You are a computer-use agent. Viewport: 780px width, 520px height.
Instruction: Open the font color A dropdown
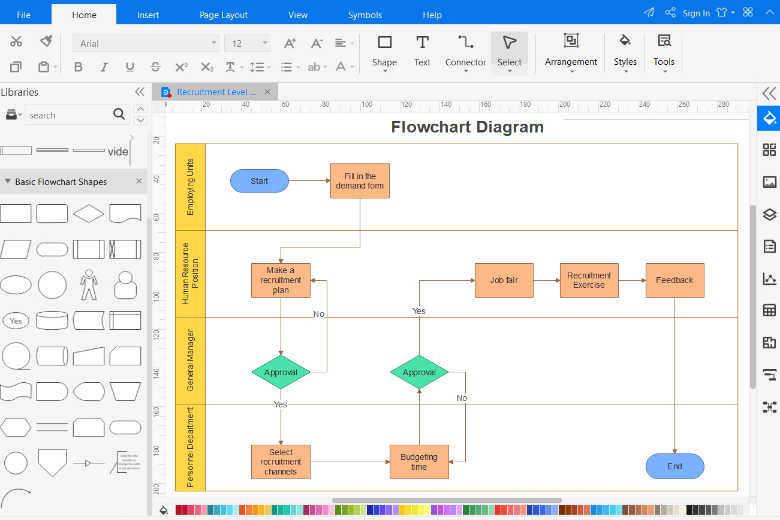344,67
